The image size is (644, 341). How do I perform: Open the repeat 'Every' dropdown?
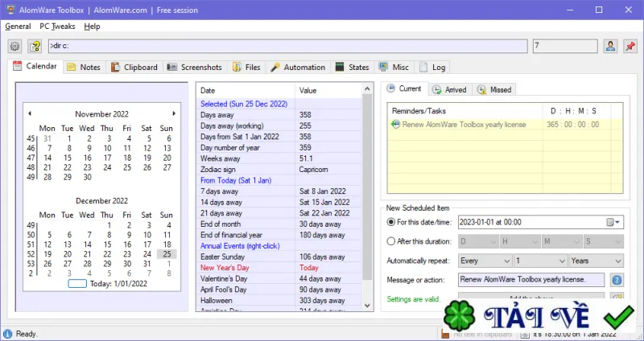485,261
